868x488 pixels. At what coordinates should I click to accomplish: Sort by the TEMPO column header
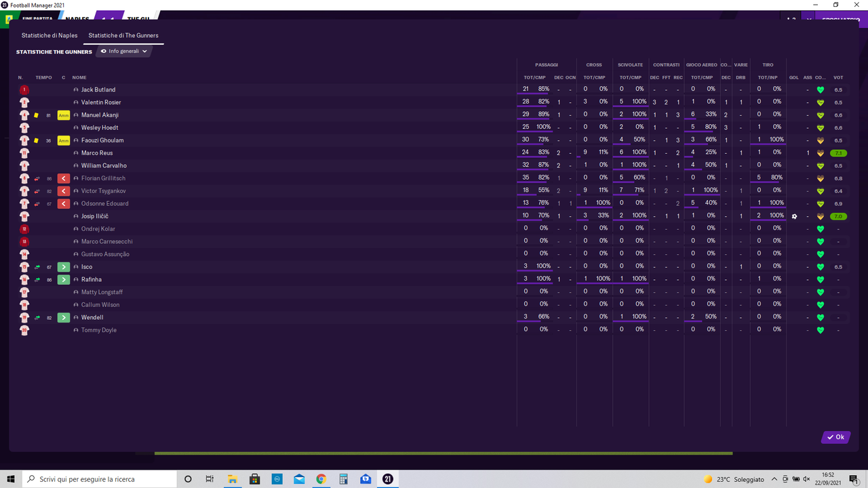(43, 77)
